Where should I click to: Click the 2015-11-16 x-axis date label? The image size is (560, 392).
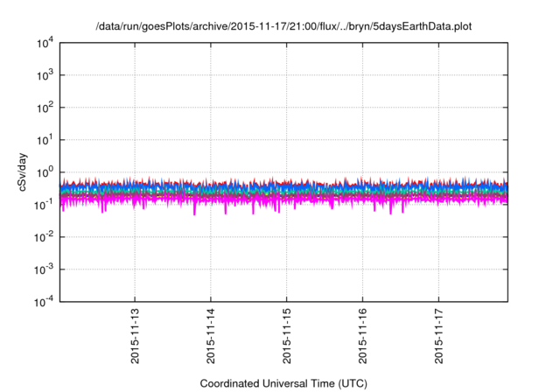(x=363, y=336)
